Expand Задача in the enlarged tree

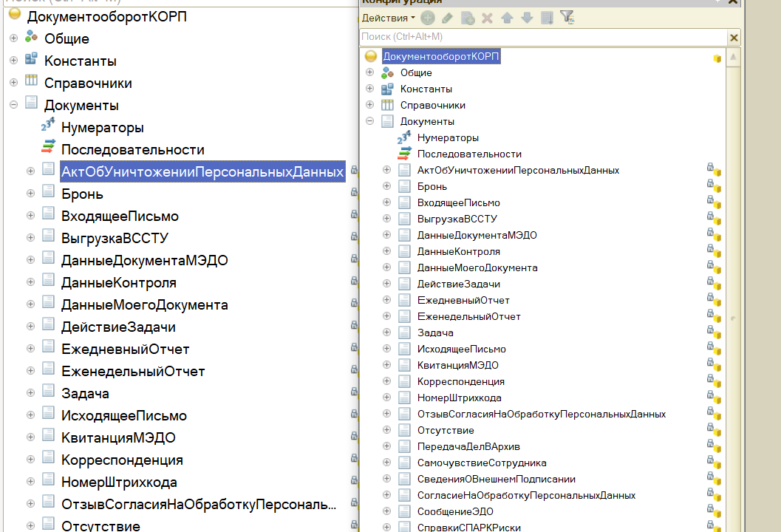(x=30, y=393)
